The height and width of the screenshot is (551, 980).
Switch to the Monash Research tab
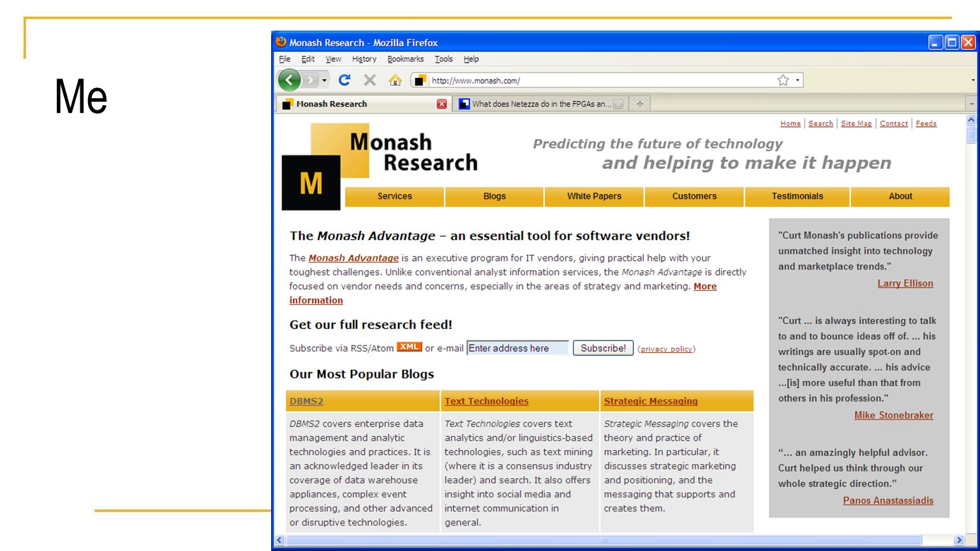[363, 104]
